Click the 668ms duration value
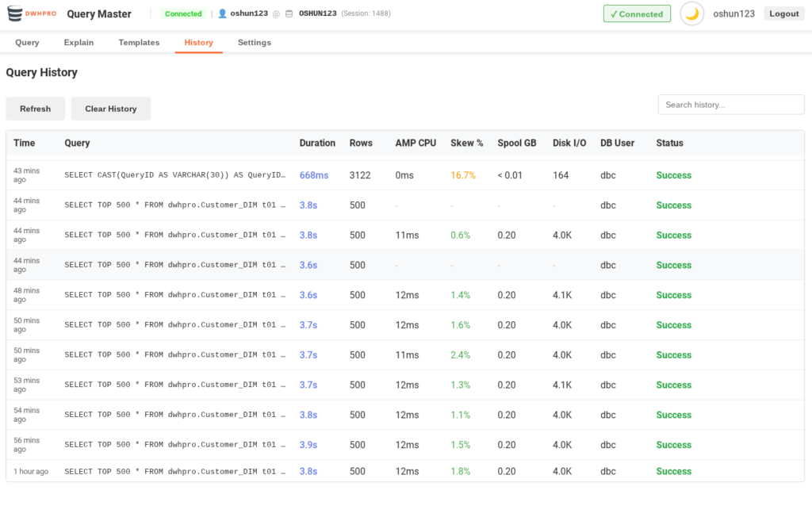This screenshot has height=521, width=812. (x=314, y=175)
